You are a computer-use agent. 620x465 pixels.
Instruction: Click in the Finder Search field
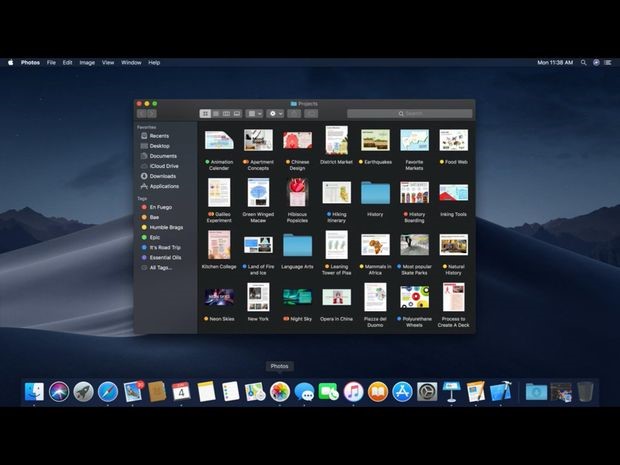pyautogui.click(x=410, y=114)
